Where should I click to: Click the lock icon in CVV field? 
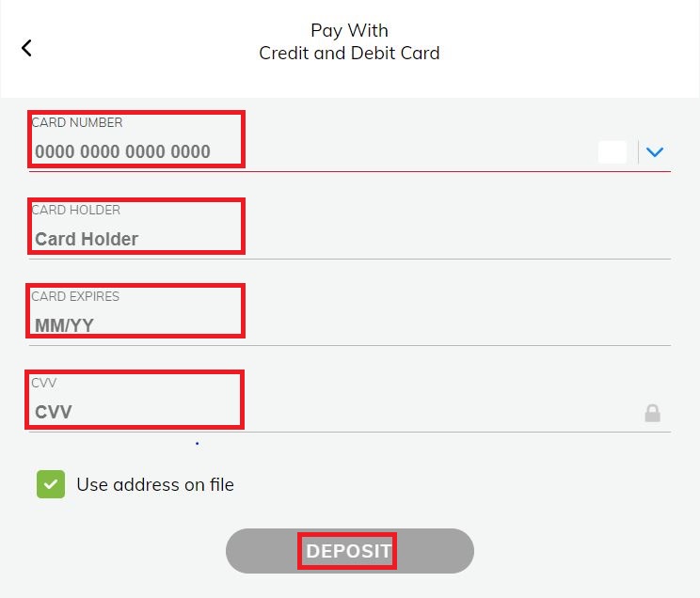(652, 413)
